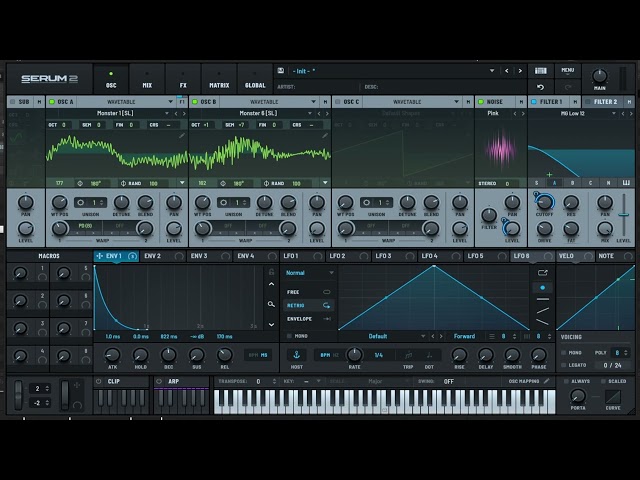
Task: Click the FILTER 1 LEVEL slider
Action: pos(623,216)
